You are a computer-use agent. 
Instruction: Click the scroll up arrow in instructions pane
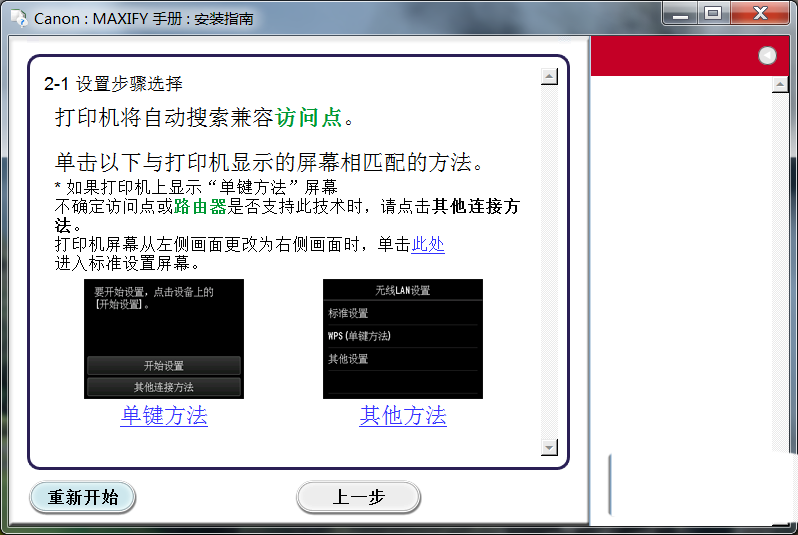pos(549,77)
